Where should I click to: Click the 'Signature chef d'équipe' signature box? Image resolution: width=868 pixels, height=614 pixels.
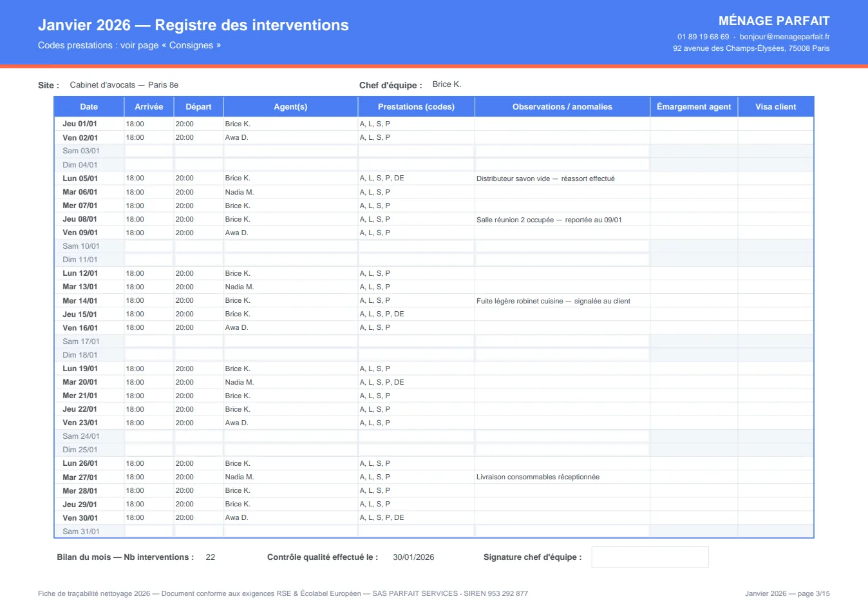[x=650, y=557]
